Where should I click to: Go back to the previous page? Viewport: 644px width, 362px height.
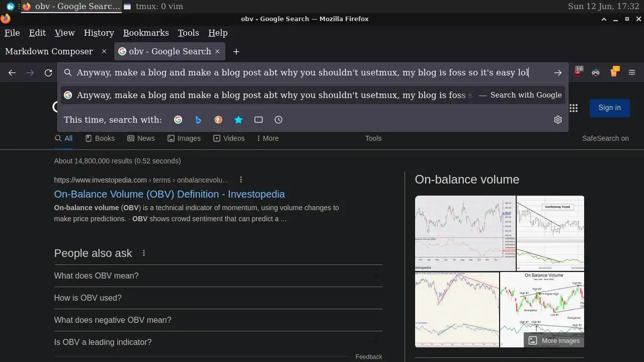12,73
